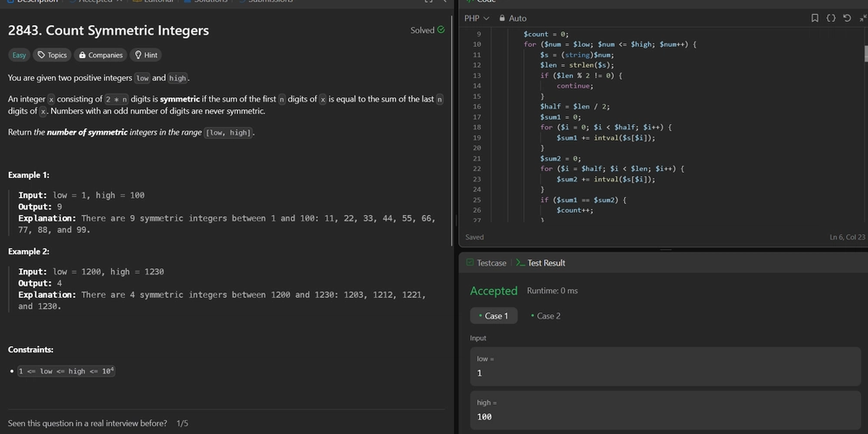Click the Ln 6, Col 23 indicator
The image size is (868, 434).
847,237
